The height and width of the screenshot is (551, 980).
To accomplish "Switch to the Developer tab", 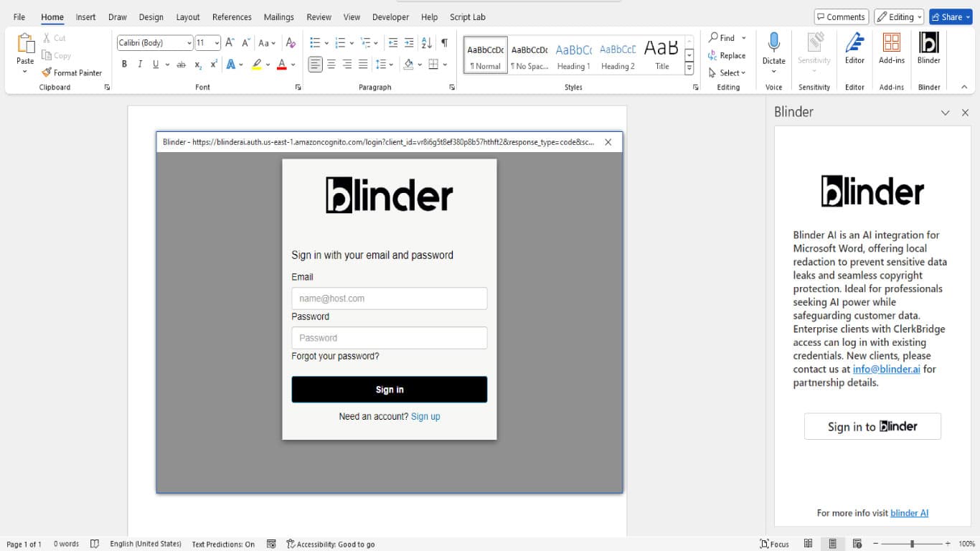I will pyautogui.click(x=390, y=17).
